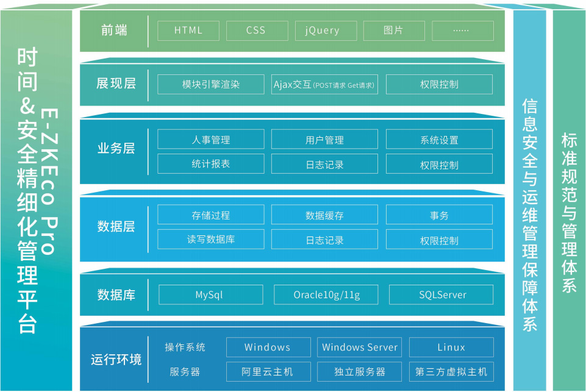The width and height of the screenshot is (586, 392).
Task: Click the HTML box in the 前端 row
Action: tap(188, 30)
